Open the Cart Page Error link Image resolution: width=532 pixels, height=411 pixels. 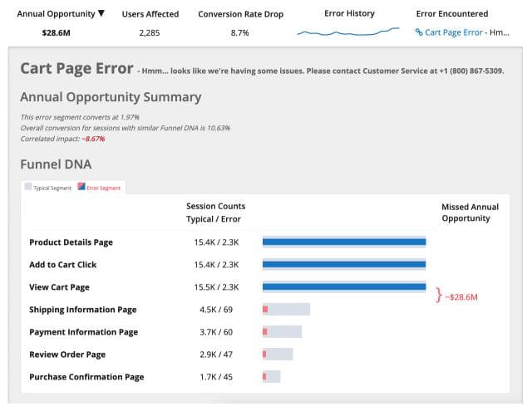tap(454, 33)
